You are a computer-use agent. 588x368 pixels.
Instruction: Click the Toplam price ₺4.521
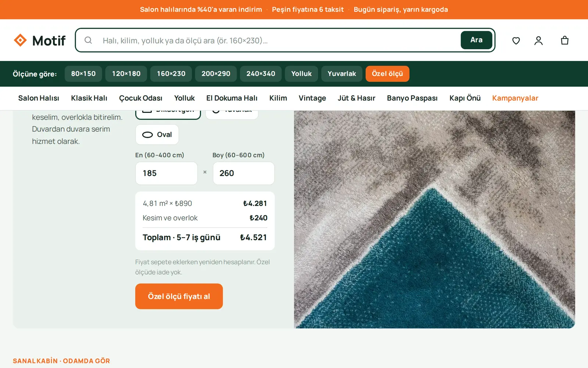[x=254, y=237]
